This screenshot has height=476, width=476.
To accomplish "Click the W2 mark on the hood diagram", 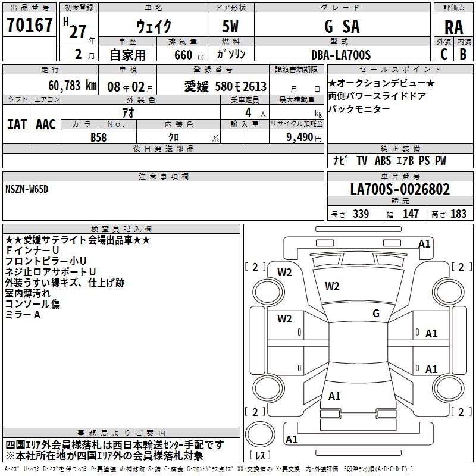I will click(x=332, y=286).
